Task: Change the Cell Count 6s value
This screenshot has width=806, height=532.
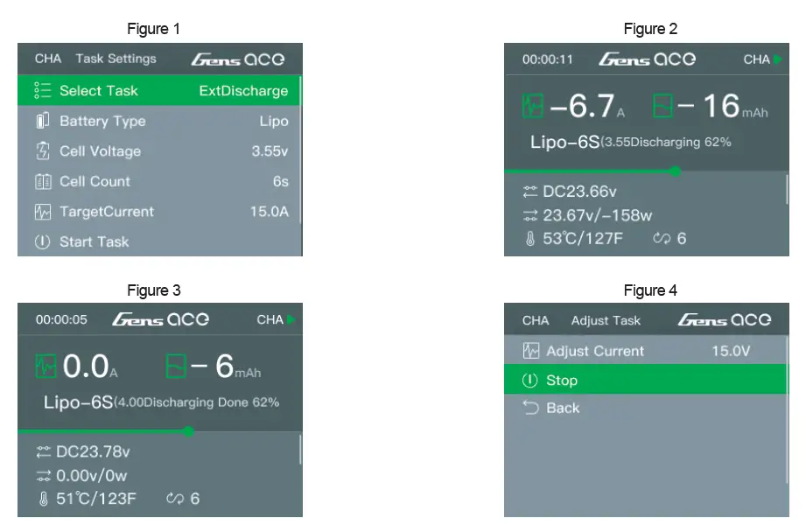Action: pos(279,182)
